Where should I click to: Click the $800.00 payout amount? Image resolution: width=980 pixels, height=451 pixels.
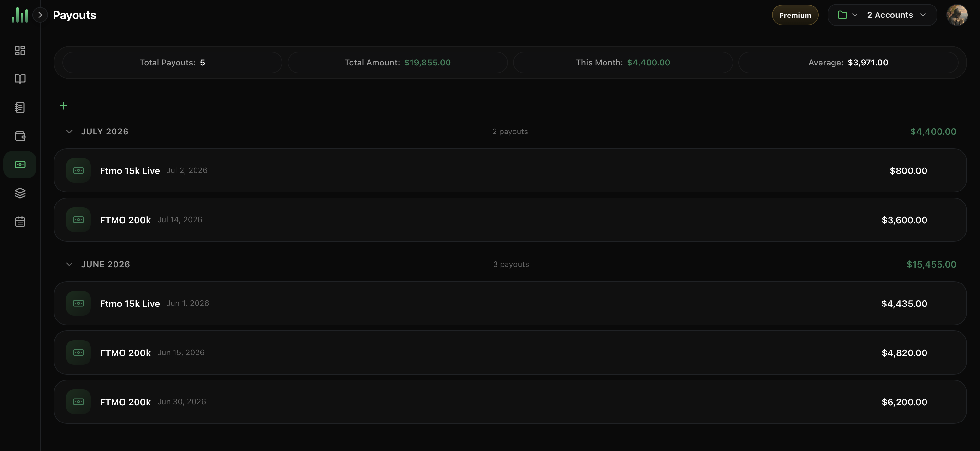point(908,171)
